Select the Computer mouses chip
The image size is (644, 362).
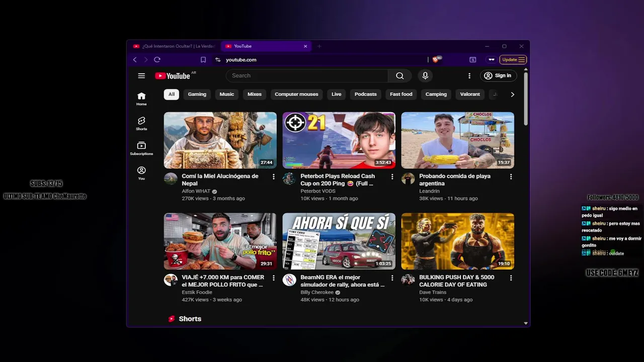(296, 94)
